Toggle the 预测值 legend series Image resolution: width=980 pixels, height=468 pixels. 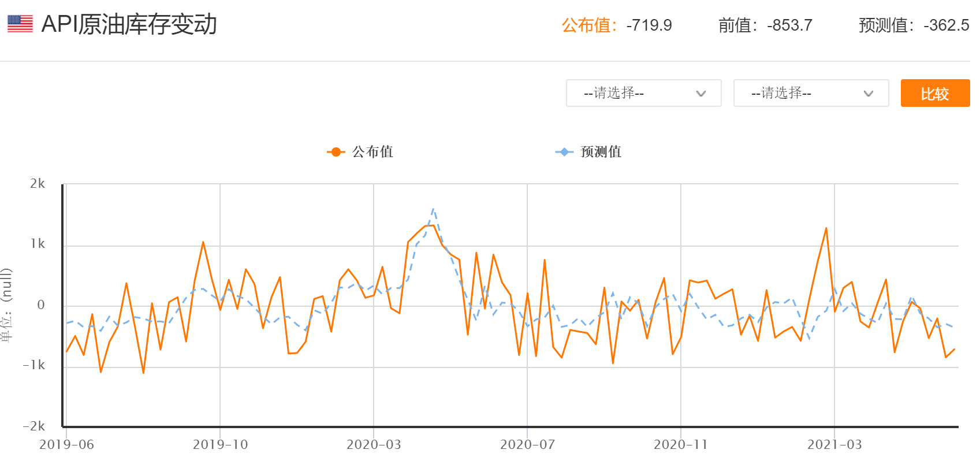[588, 152]
